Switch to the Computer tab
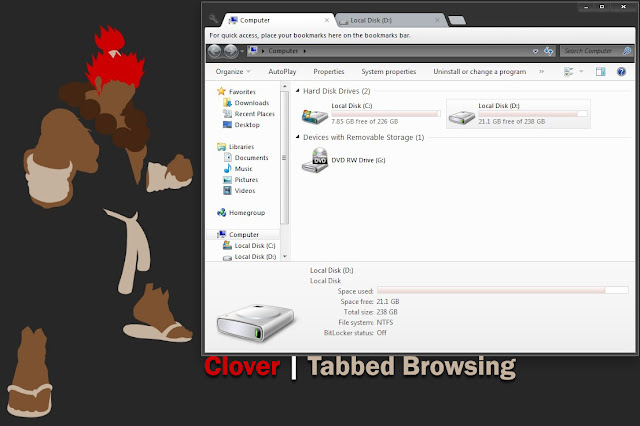This screenshot has width=640, height=426. coord(278,20)
